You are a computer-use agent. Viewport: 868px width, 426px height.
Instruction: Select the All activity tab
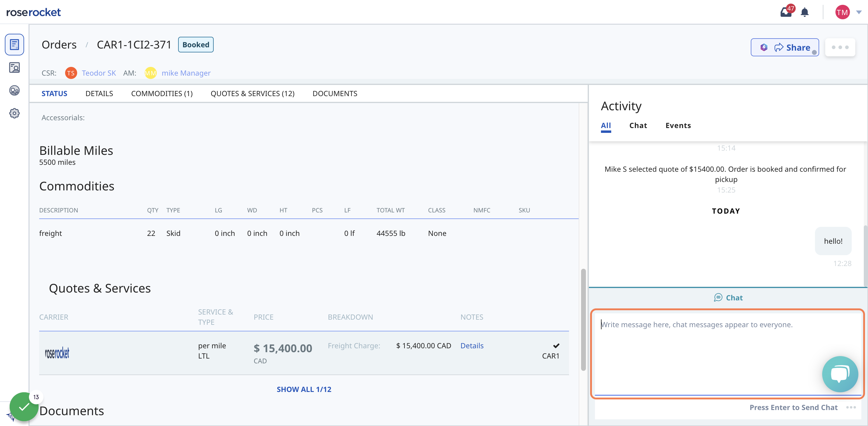[x=605, y=126]
